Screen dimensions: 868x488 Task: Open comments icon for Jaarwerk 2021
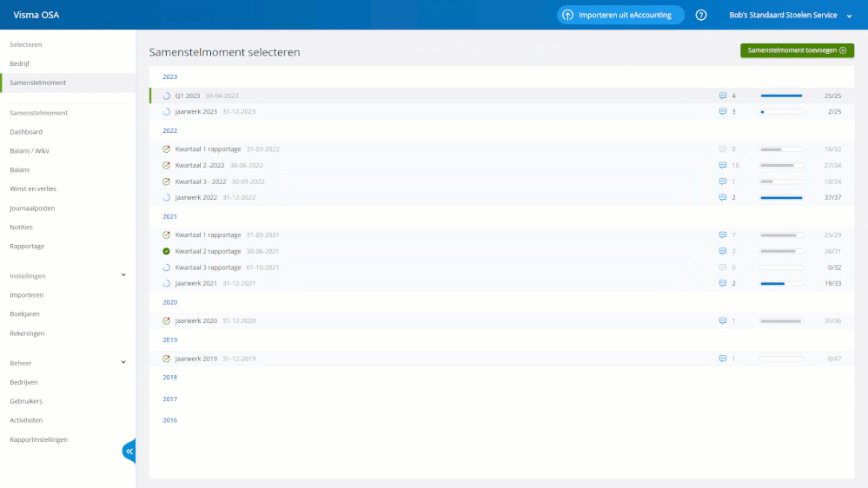pyautogui.click(x=722, y=283)
